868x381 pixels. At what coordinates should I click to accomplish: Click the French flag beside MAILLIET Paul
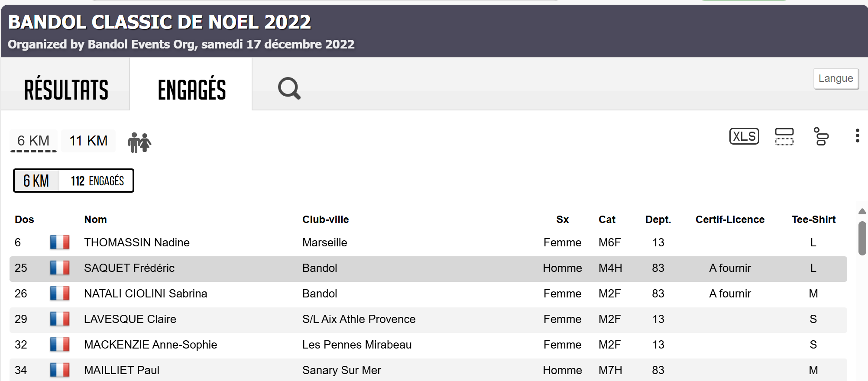coord(60,370)
